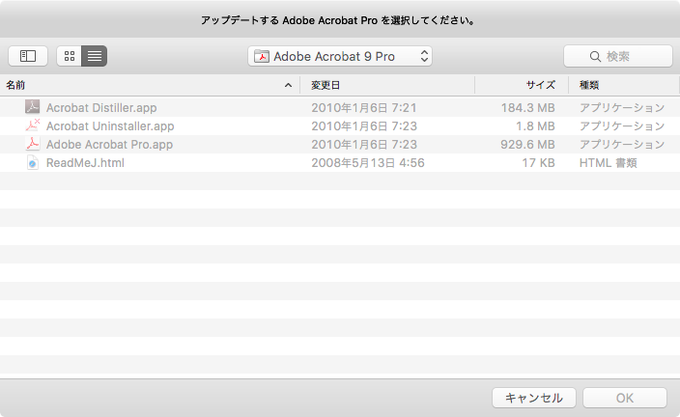Click the HTML 書類 kind label

coord(608,163)
